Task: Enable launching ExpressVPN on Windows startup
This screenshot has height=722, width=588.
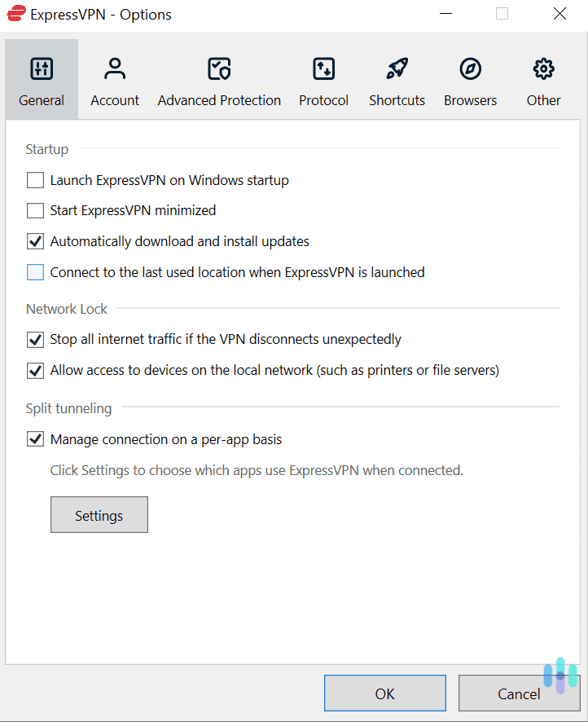Action: point(35,180)
